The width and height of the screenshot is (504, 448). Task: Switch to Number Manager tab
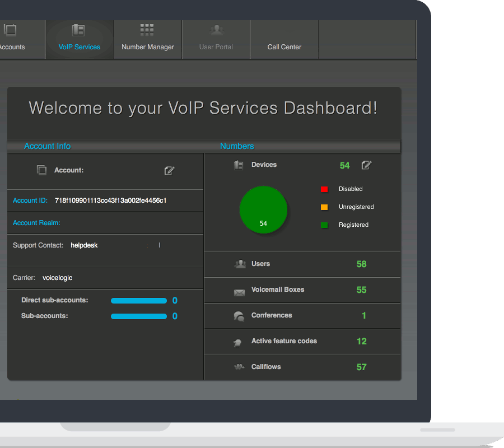click(x=147, y=39)
